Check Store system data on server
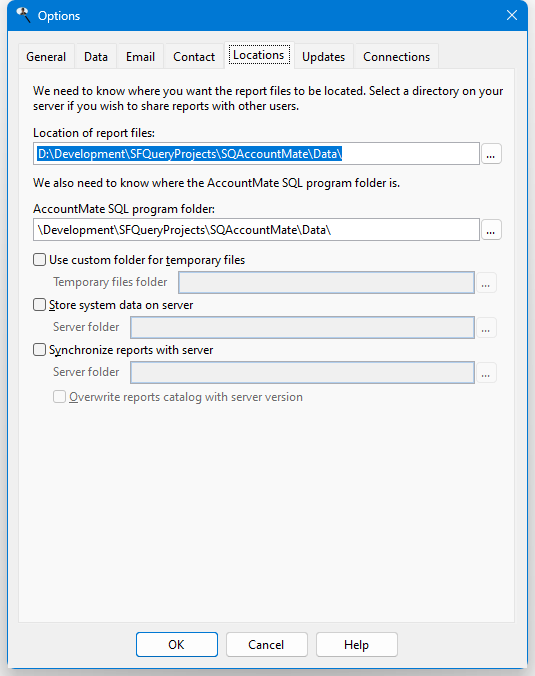The width and height of the screenshot is (535, 676). click(x=40, y=305)
